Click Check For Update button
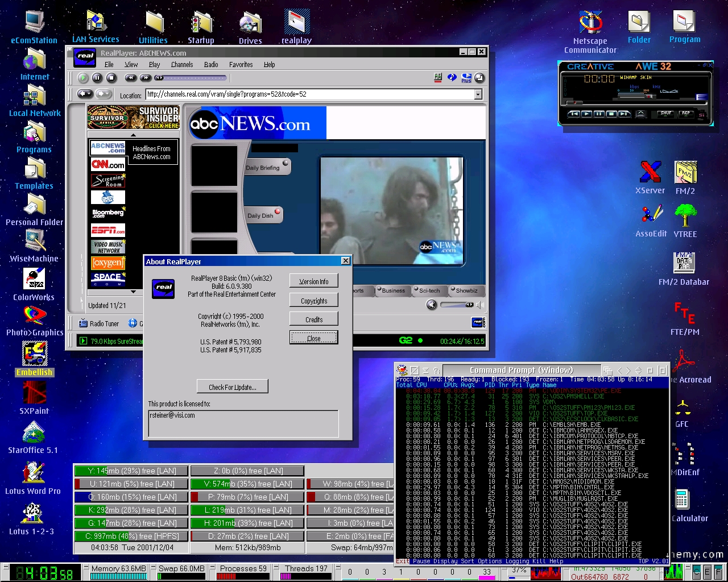The width and height of the screenshot is (728, 582). pos(233,386)
